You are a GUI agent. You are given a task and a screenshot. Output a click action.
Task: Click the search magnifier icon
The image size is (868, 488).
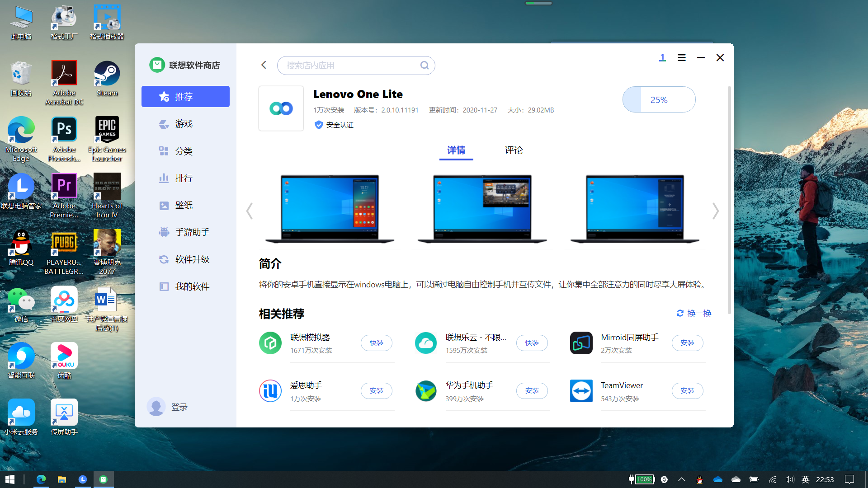click(x=424, y=66)
